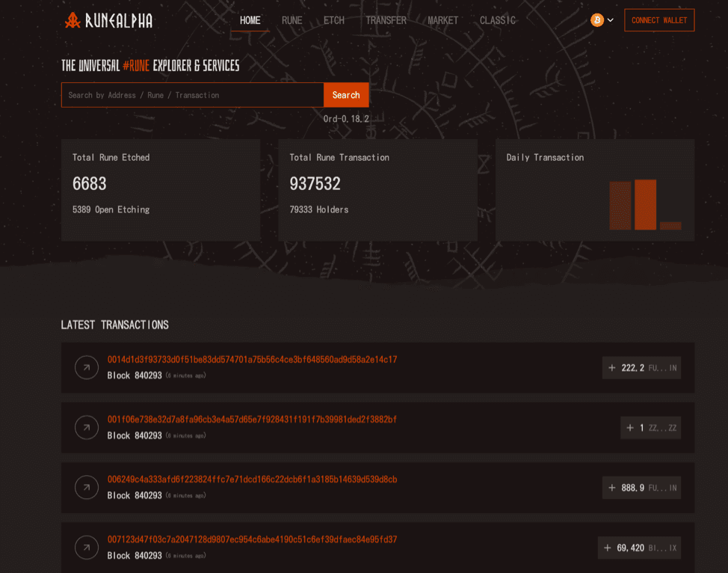This screenshot has height=573, width=728.
Task: Expand the 1 ZZ...ZZ transfer badge
Action: pos(650,428)
